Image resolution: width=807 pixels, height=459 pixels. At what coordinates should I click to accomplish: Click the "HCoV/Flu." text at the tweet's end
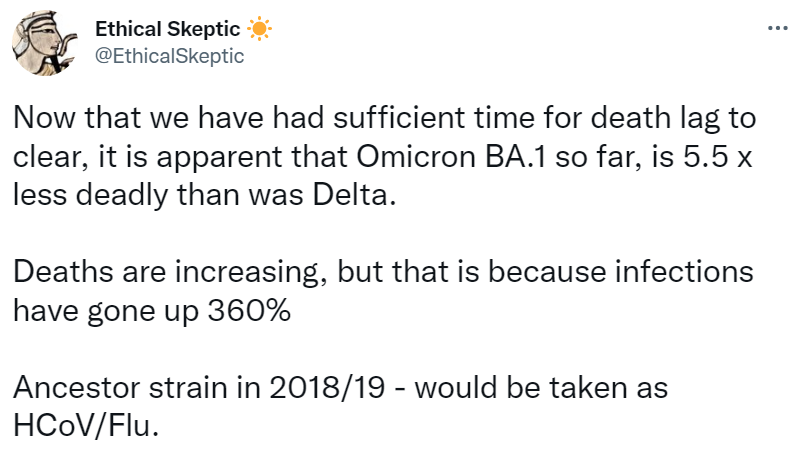tap(86, 424)
